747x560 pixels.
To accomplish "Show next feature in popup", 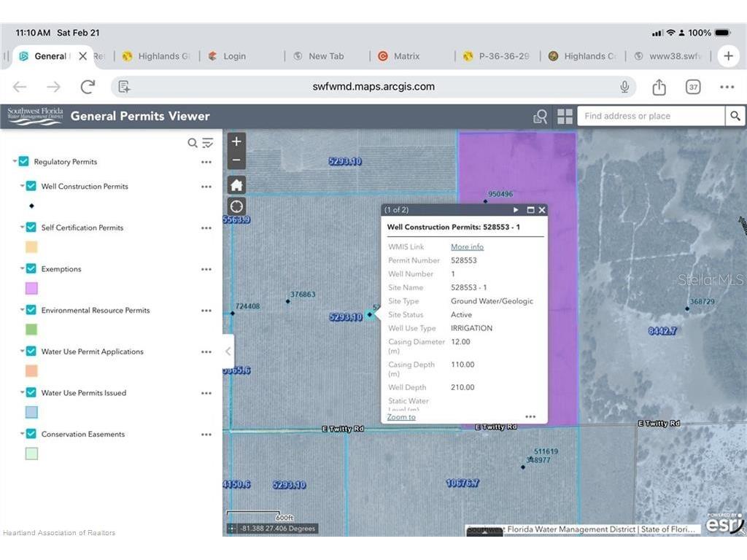I will (x=516, y=210).
